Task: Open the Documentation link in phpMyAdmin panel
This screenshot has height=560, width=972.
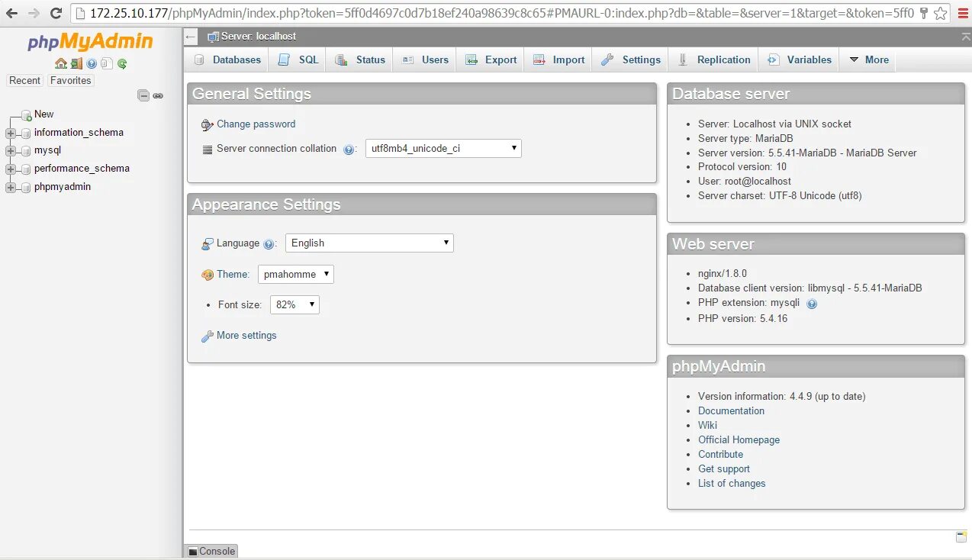Action: coord(731,411)
